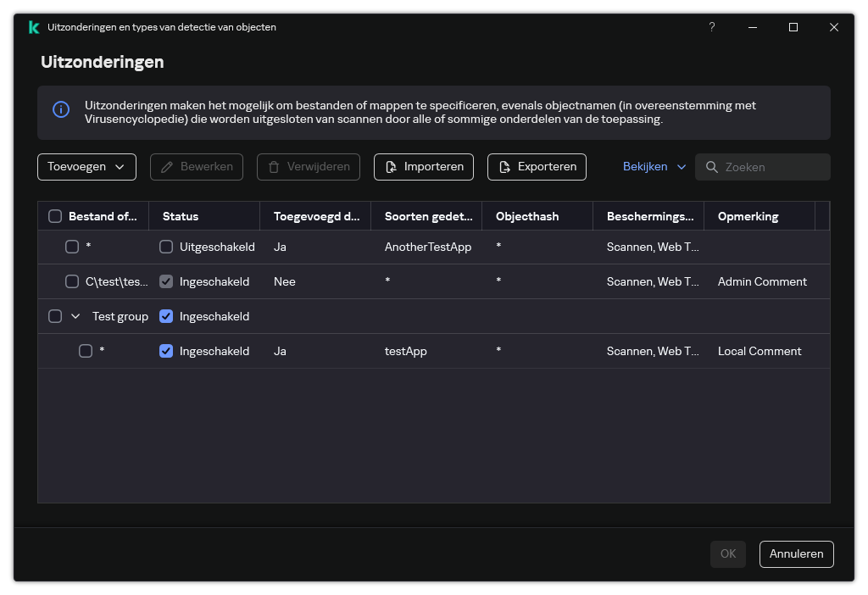Expand the Bekijken dropdown menu
Viewport: 868px width, 595px height.
click(654, 167)
